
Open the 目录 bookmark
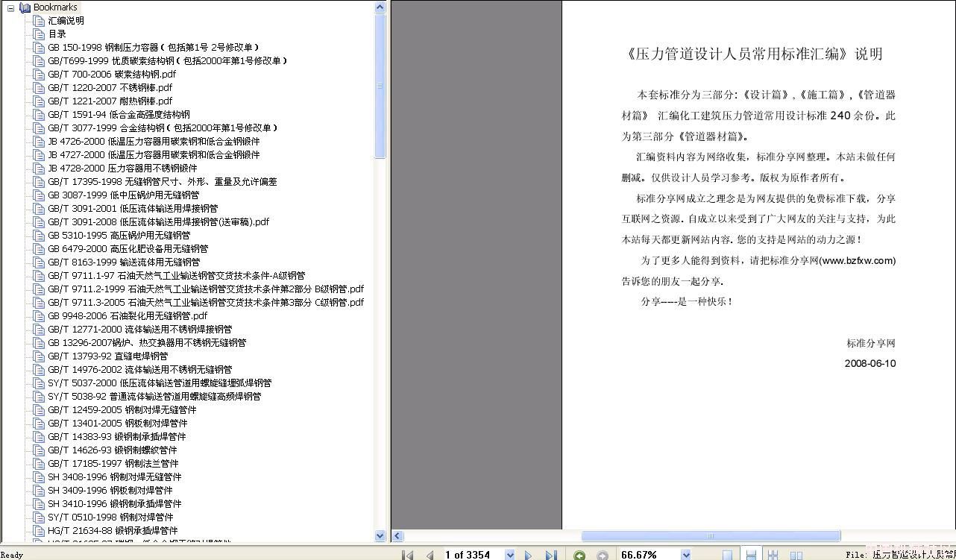[x=57, y=34]
